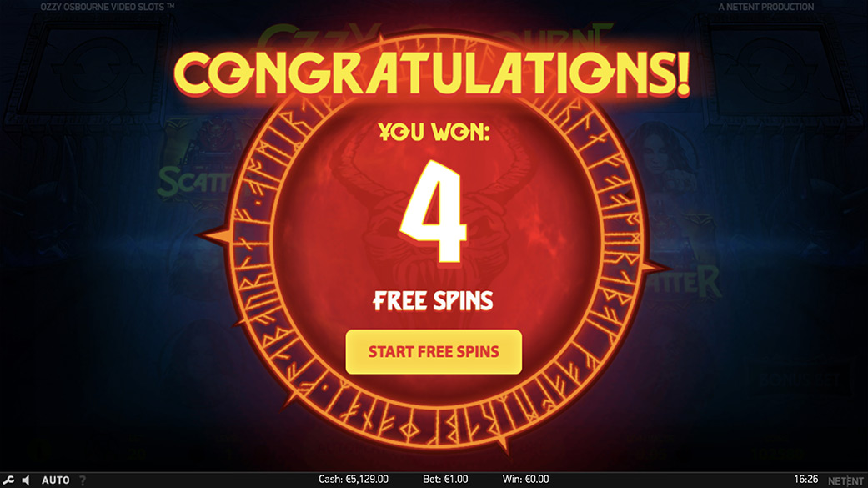The image size is (868, 488).
Task: Click the 16:26 clock in status bar
Action: 805,479
